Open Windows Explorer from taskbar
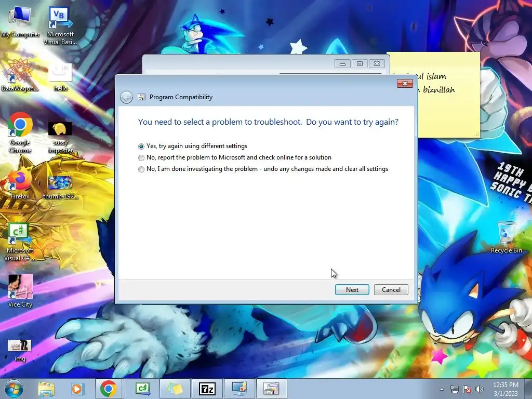This screenshot has width=532, height=399. (x=46, y=389)
